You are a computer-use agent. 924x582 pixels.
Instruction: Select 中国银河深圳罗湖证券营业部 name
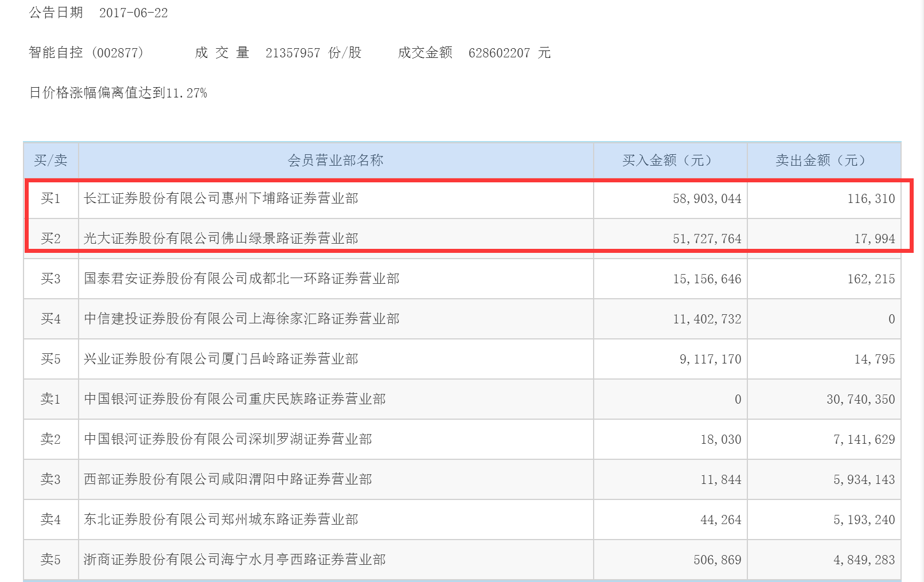(x=228, y=439)
